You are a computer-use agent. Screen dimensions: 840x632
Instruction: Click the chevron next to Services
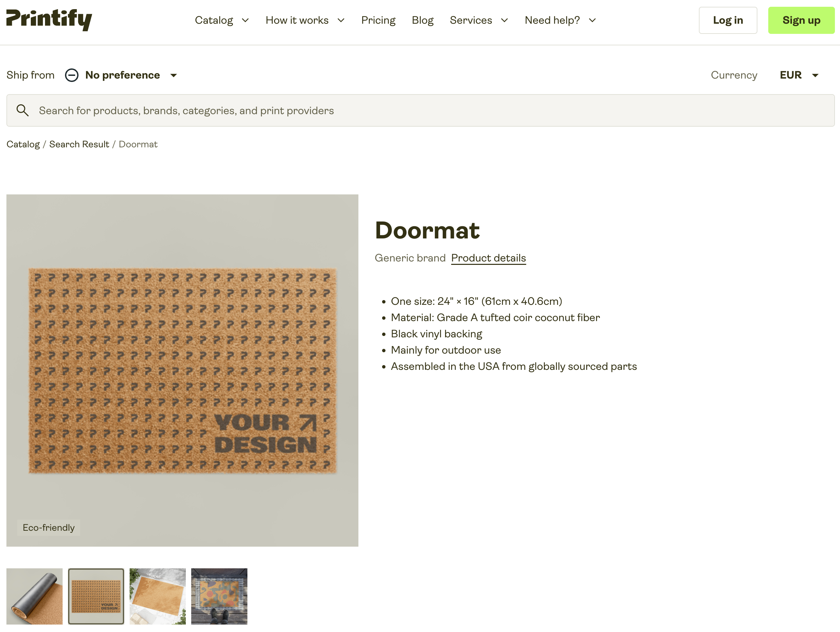pos(504,20)
